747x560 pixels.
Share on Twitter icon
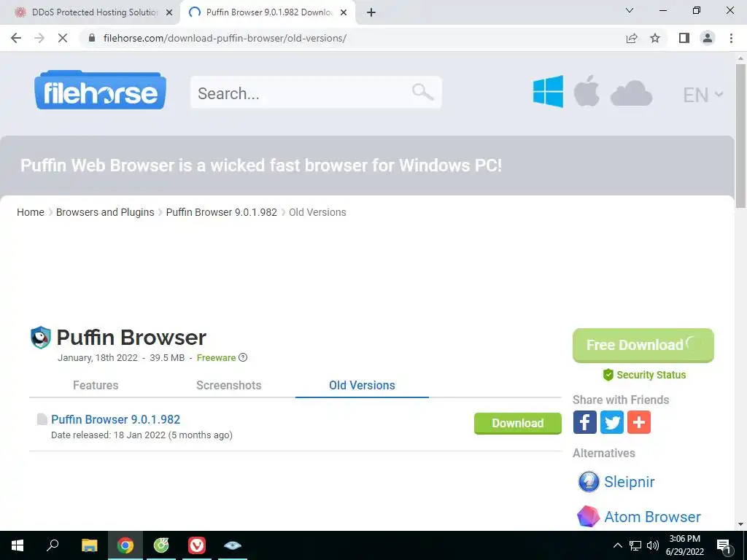[x=612, y=422]
